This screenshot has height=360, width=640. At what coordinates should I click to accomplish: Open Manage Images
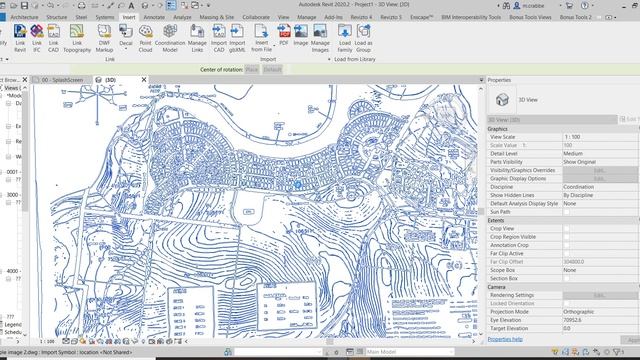click(x=320, y=38)
